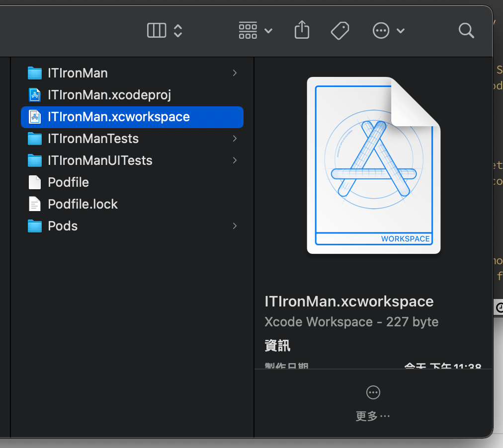Select the ITIronManTests folder icon
This screenshot has width=503, height=448.
(35, 139)
